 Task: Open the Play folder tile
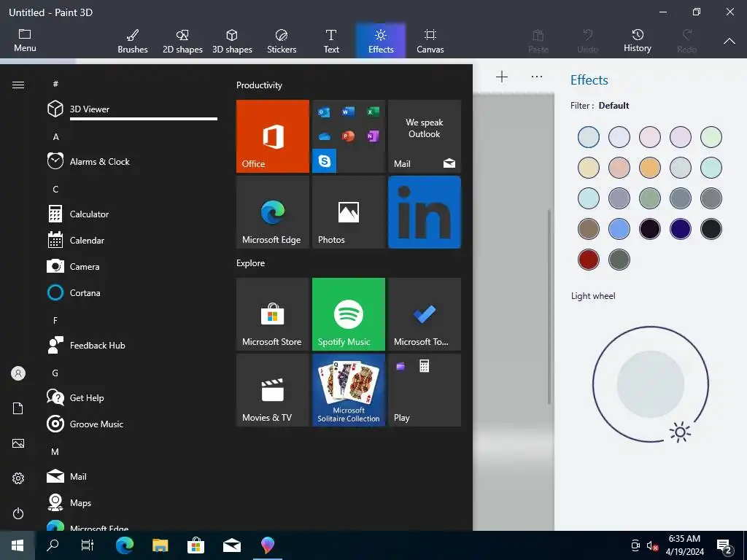coord(425,390)
